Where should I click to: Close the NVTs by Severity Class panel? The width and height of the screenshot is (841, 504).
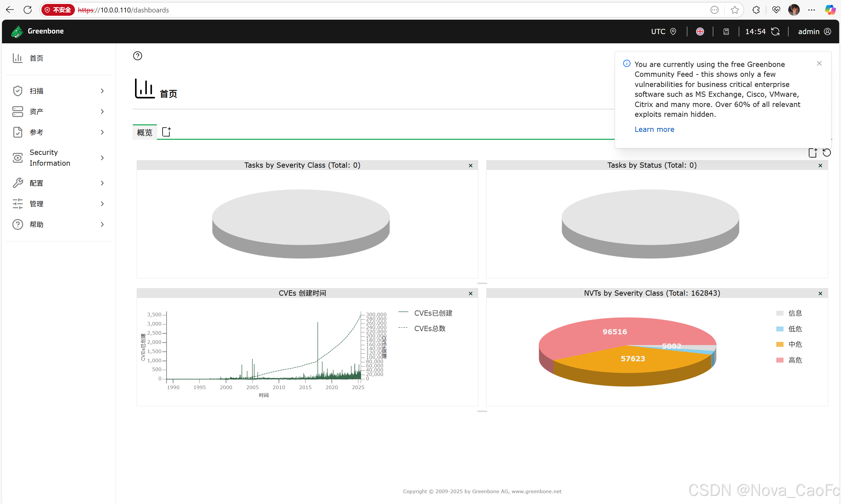pos(820,293)
